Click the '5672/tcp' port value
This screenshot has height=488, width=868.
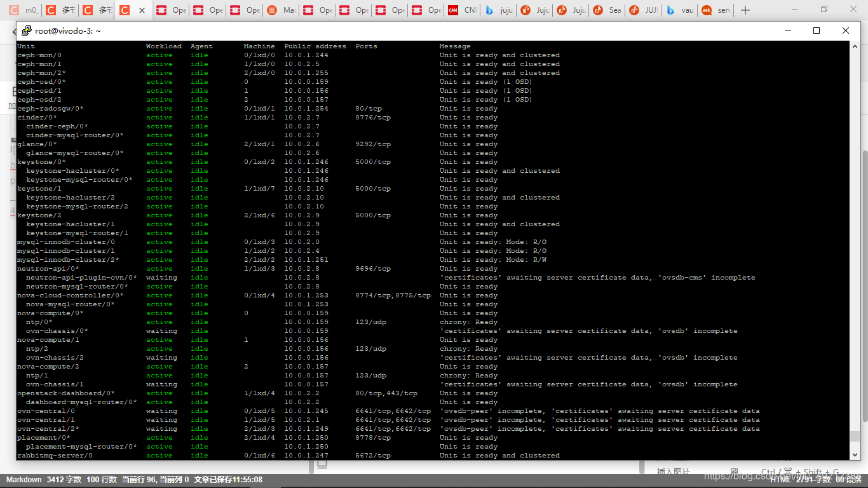tap(373, 456)
